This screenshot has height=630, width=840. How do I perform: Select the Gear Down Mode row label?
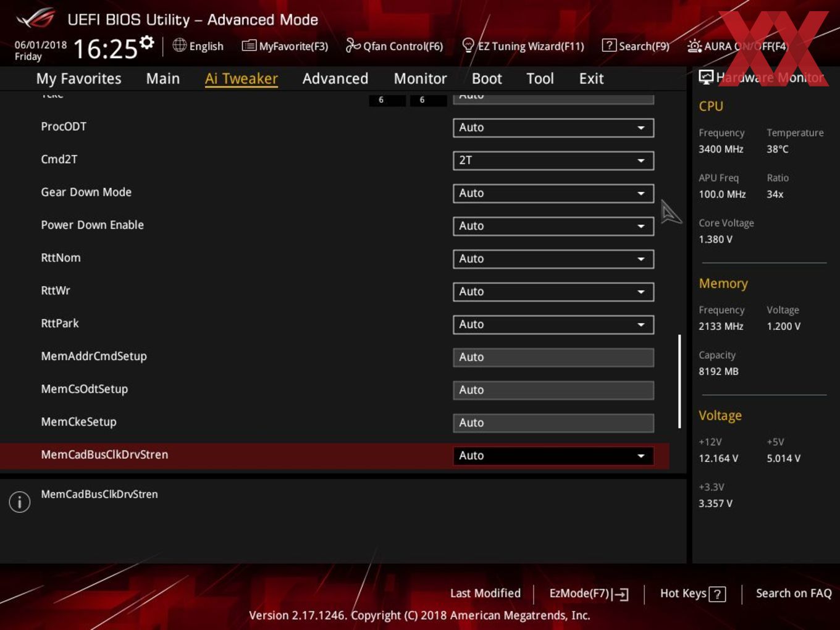(86, 192)
